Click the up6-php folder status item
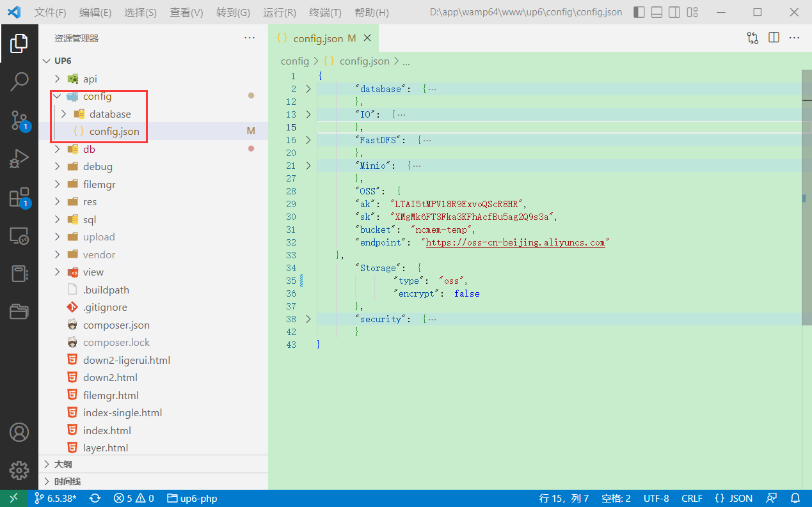Screen dimensions: 812x507 [192, 499]
